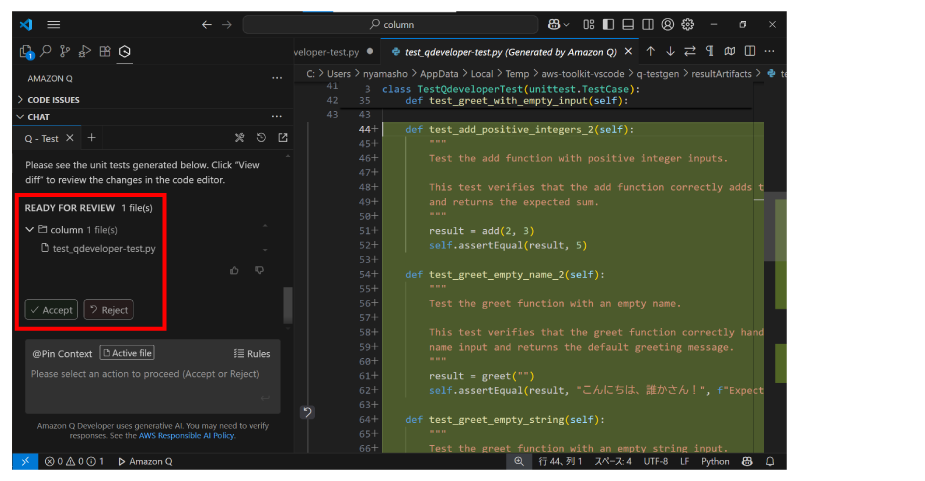Screen dimensions: 925x481
Task: Open the zoom indicator in status bar
Action: [x=519, y=462]
